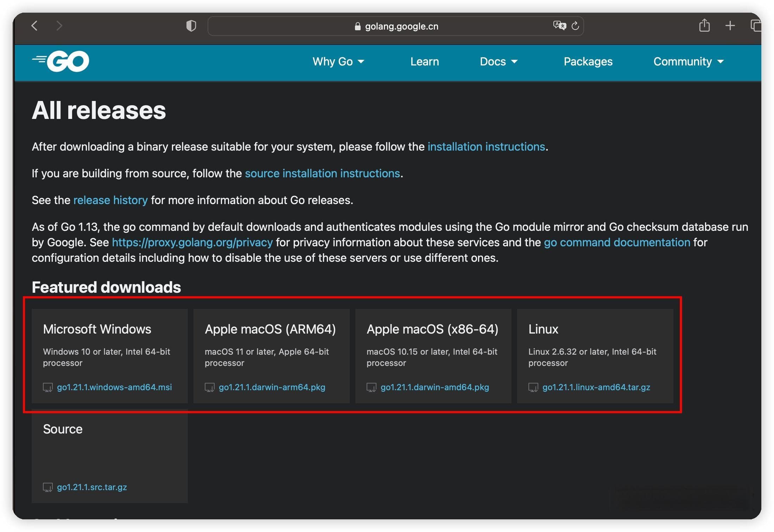Download go1.21.1.linux-amd64.tar.gz

(x=596, y=387)
